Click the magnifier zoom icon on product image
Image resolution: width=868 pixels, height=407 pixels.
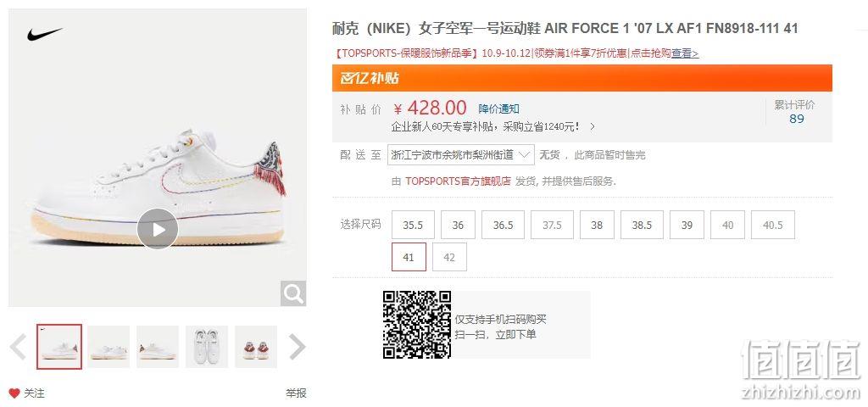coord(292,293)
